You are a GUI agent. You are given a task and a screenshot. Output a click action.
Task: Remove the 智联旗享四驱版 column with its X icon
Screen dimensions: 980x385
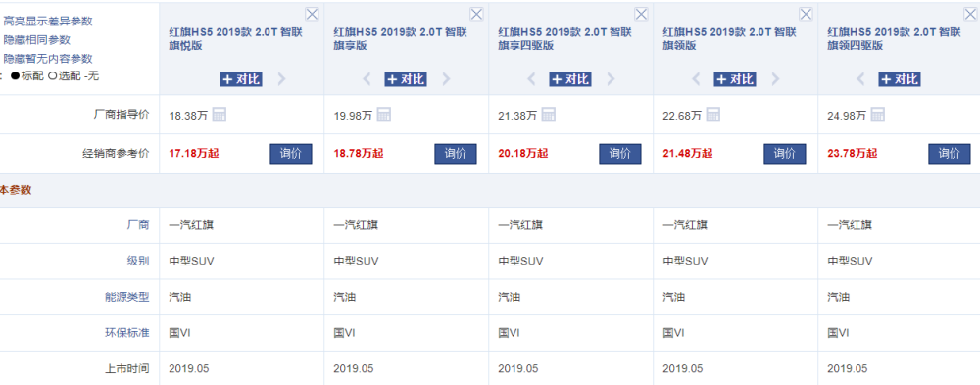[641, 14]
